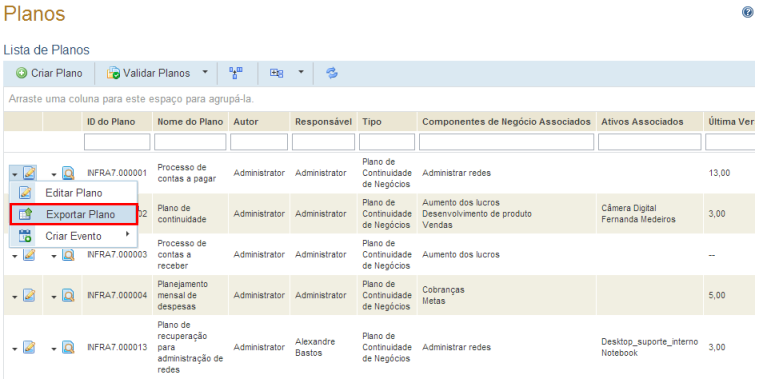The width and height of the screenshot is (759, 379).
Task: Sort by Autor column header
Action: pos(246,122)
